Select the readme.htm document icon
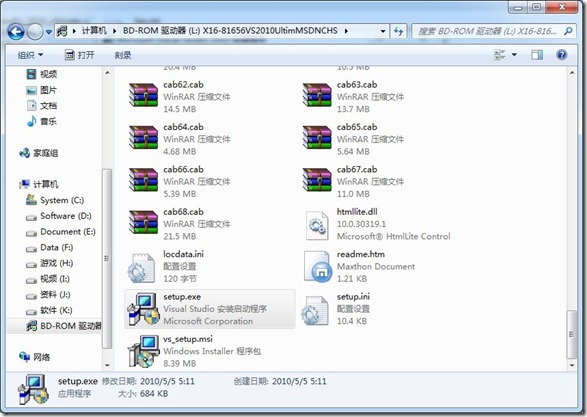Viewport: 587px width, 417px height. [317, 267]
